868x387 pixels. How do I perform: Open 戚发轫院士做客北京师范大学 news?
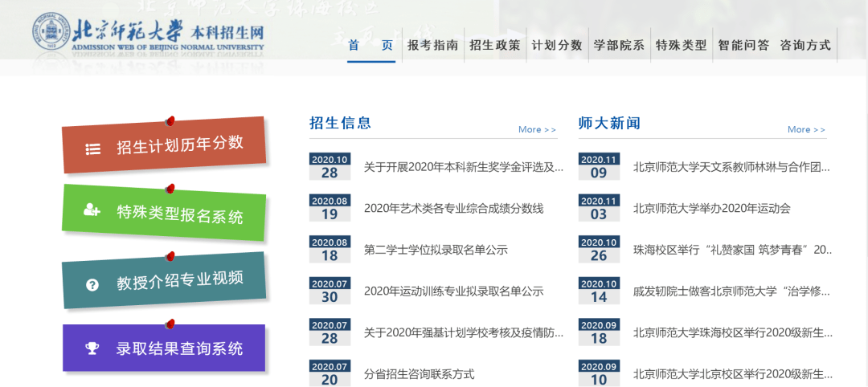coord(732,291)
